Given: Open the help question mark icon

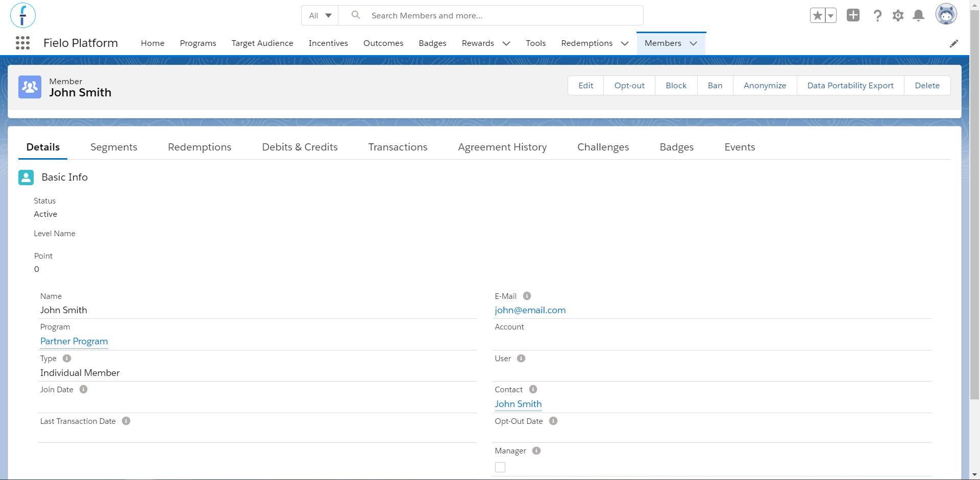Looking at the screenshot, I should pyautogui.click(x=877, y=16).
